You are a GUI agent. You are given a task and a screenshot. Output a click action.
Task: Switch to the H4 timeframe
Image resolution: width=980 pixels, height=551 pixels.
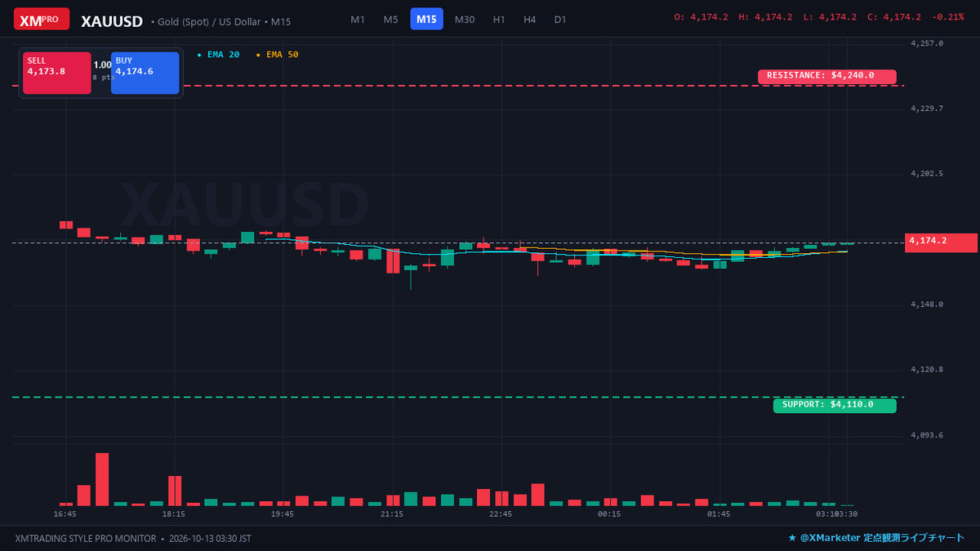[x=530, y=19]
